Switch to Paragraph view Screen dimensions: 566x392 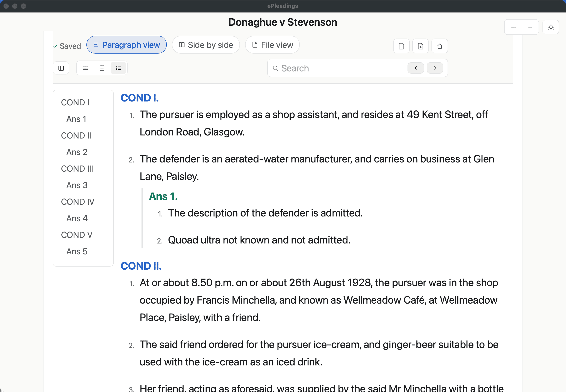[x=126, y=45]
